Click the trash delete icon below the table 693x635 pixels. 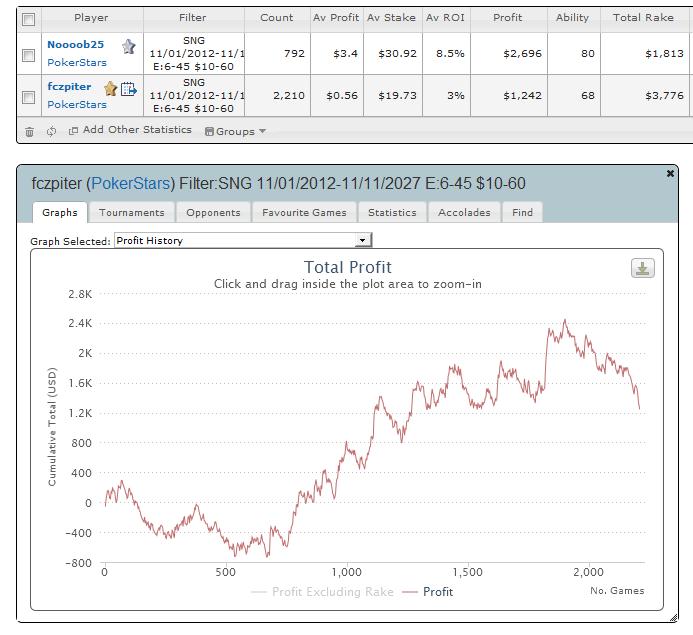(29, 132)
